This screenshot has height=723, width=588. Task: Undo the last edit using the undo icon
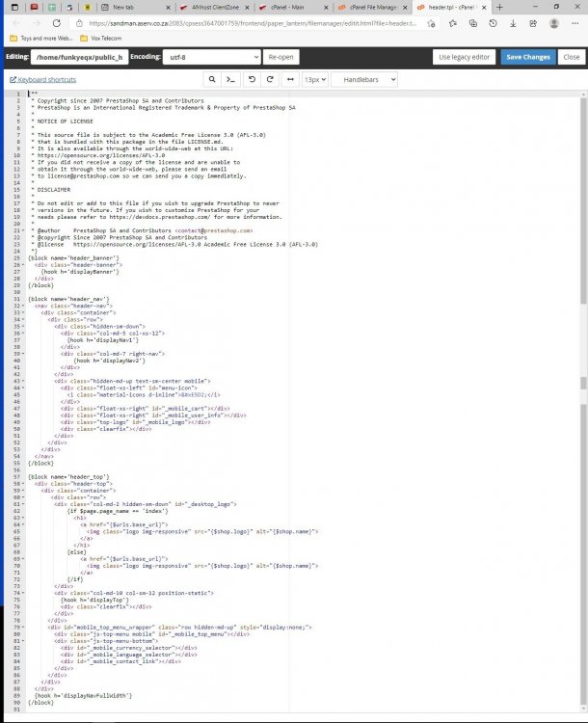click(x=252, y=79)
